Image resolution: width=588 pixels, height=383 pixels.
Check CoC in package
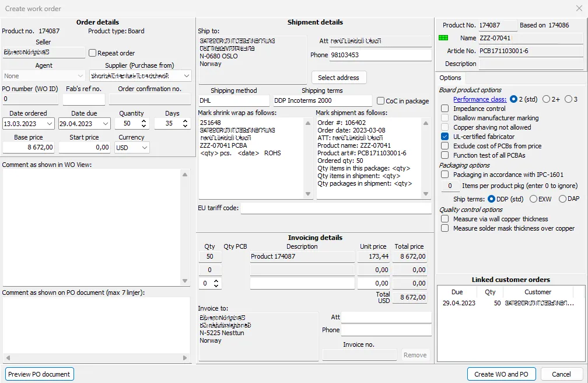380,101
